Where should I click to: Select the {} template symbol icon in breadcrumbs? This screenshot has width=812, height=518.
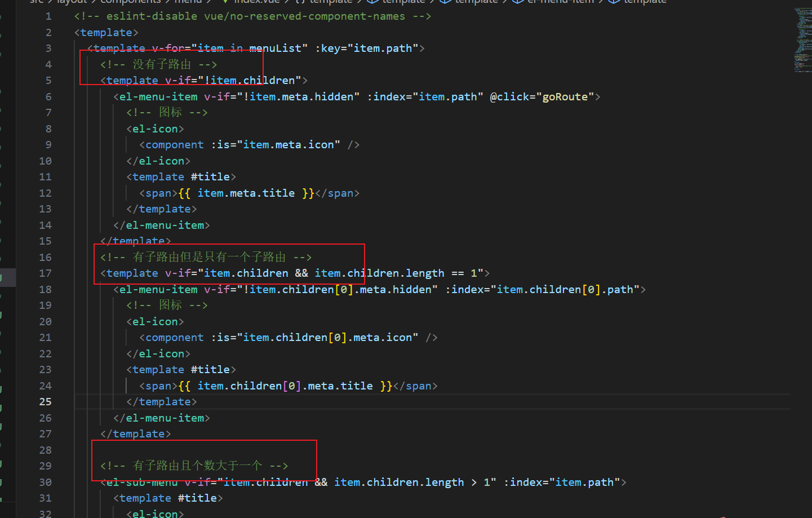click(300, 2)
